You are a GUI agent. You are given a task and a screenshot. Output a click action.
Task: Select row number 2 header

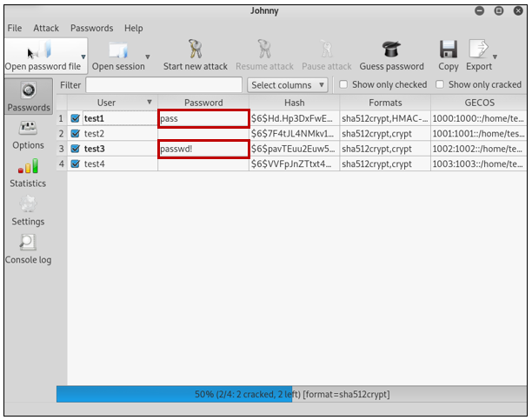point(62,133)
